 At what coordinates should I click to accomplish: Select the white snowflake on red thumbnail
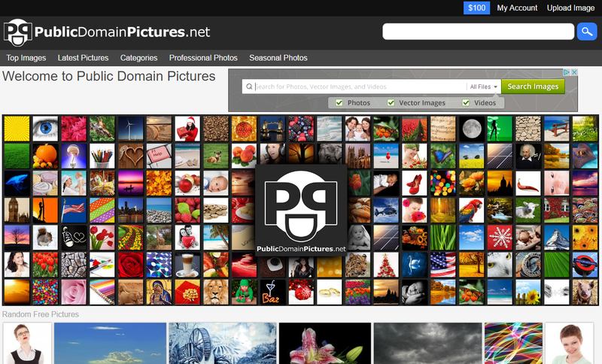click(500, 237)
